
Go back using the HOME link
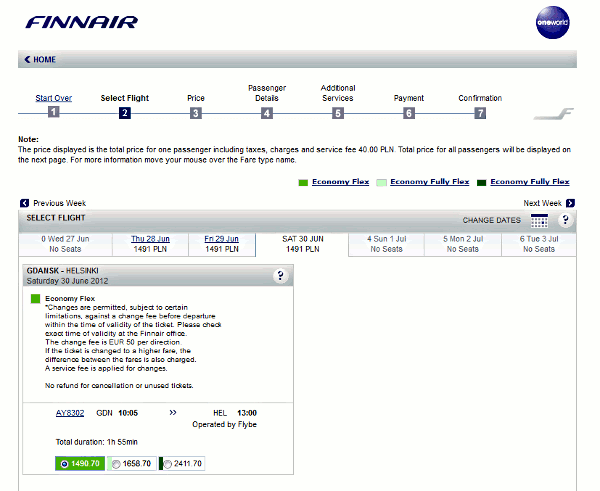40,59
